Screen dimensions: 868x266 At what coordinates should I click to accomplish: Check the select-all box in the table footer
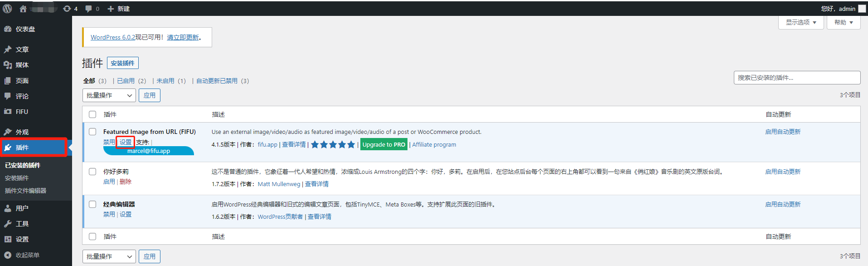click(x=92, y=236)
